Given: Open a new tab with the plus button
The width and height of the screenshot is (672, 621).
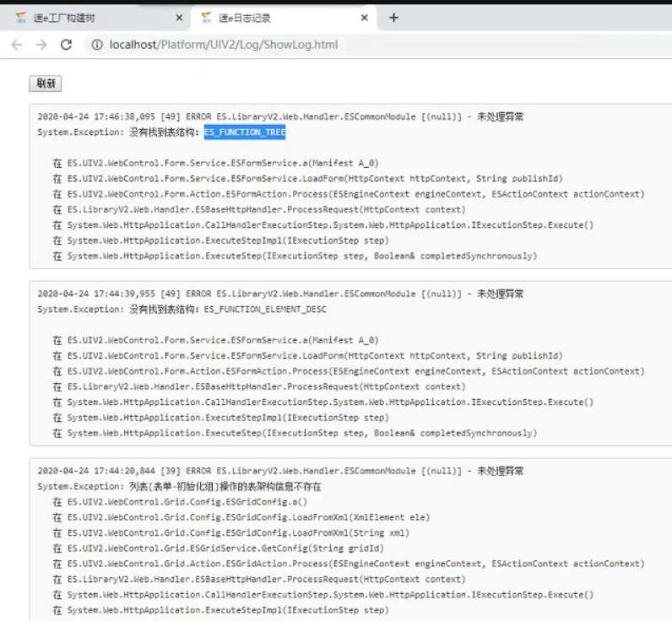Looking at the screenshot, I should tap(393, 18).
